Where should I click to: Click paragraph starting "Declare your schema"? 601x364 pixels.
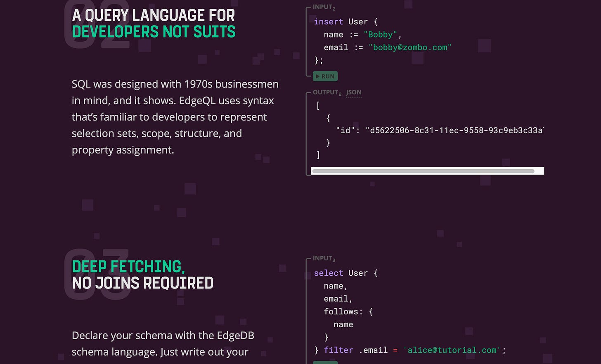(x=163, y=344)
